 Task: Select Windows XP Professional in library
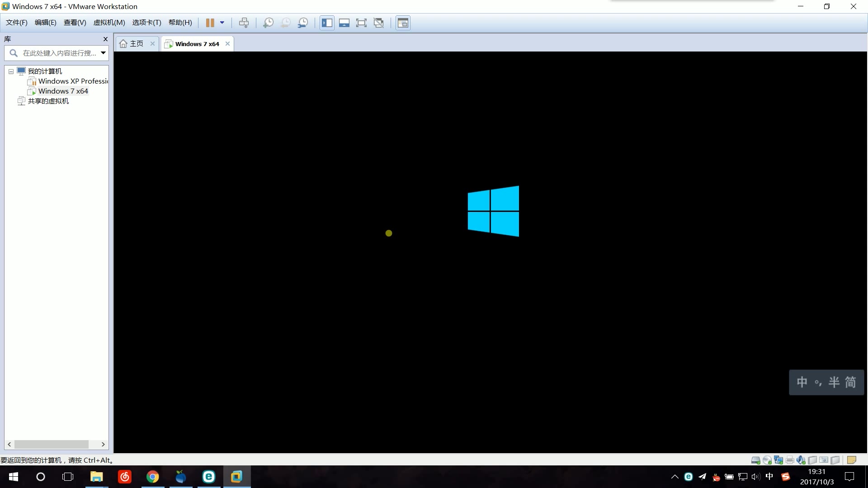pyautogui.click(x=72, y=81)
